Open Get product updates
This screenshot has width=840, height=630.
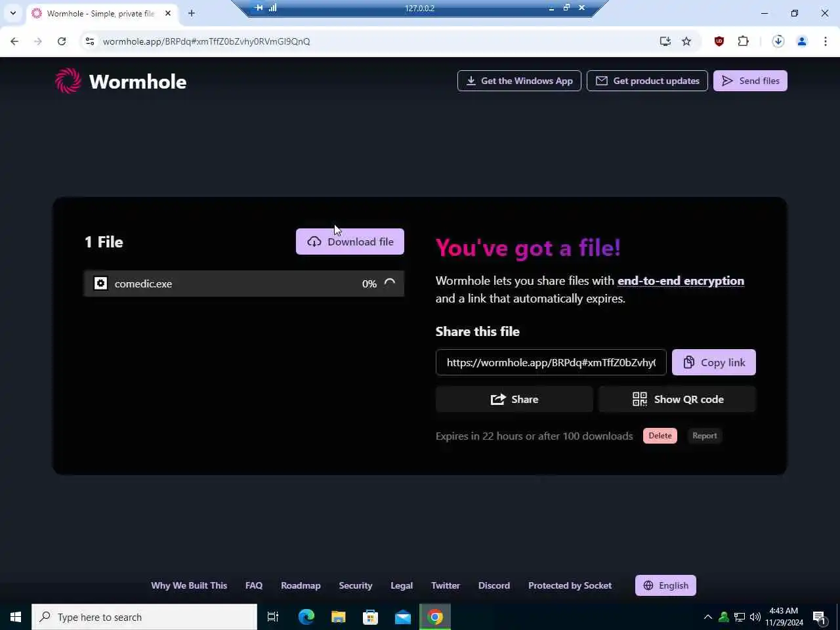tap(647, 81)
